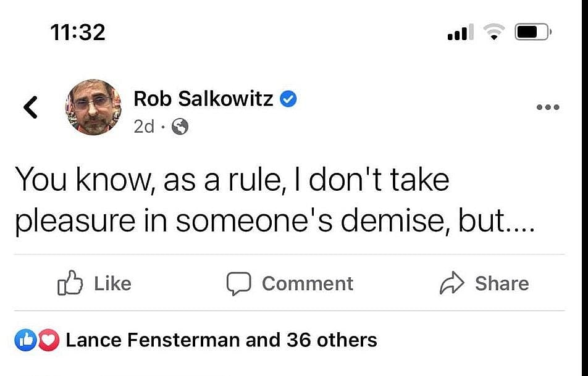Tap the Share arrow icon

(x=451, y=283)
